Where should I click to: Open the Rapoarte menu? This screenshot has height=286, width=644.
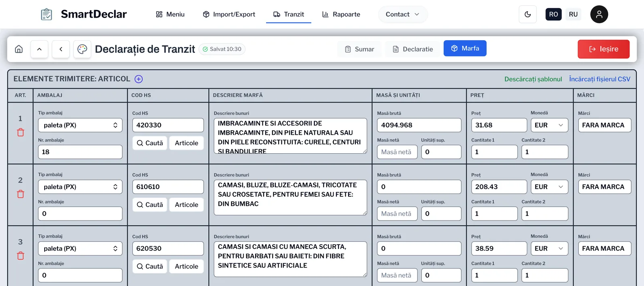click(x=341, y=14)
